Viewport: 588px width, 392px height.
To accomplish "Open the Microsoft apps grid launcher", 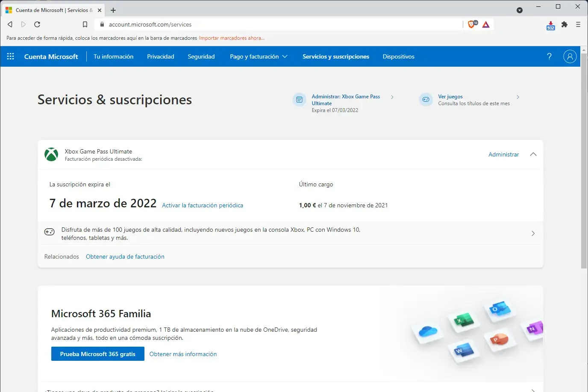I will (11, 56).
